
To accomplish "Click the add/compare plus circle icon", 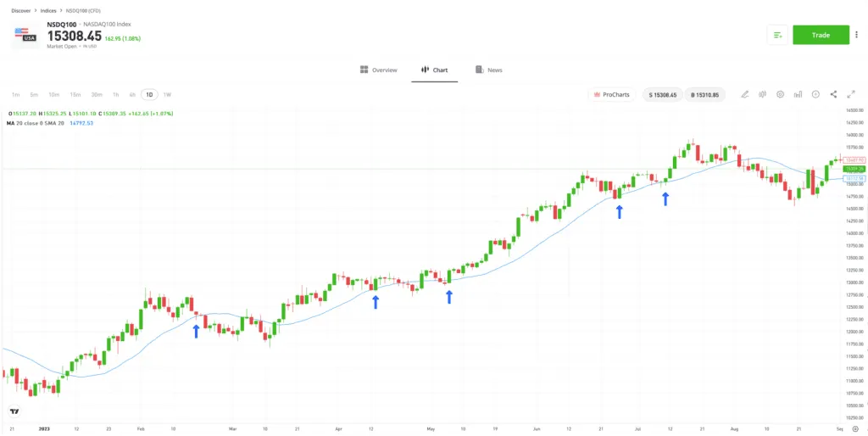I will pos(815,95).
